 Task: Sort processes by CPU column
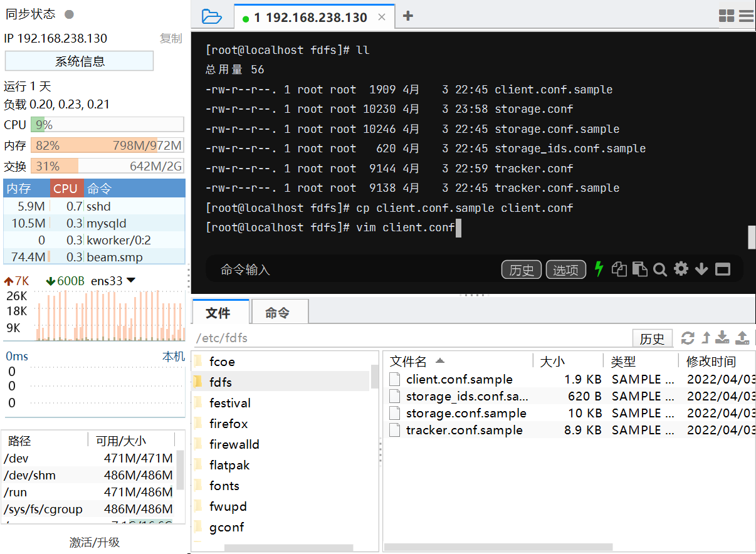pos(65,188)
